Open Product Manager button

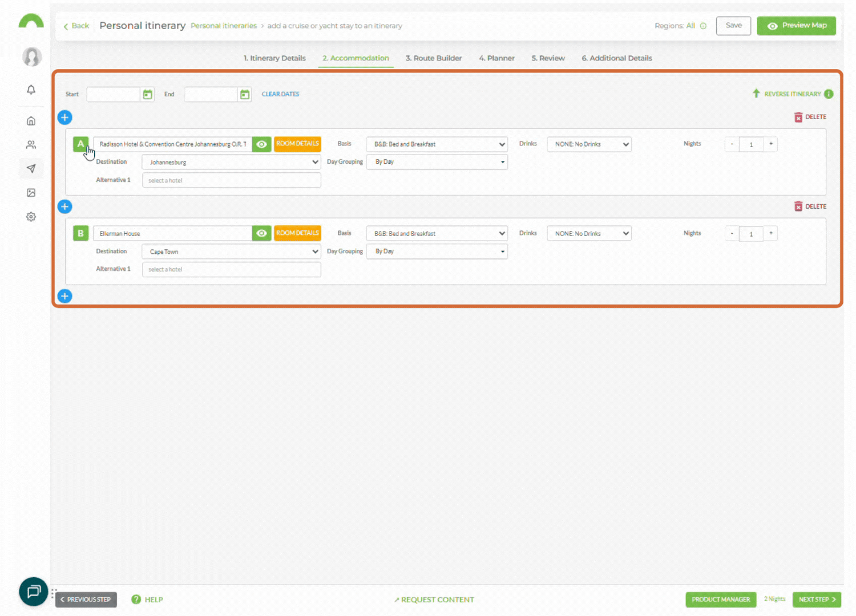[x=721, y=599]
